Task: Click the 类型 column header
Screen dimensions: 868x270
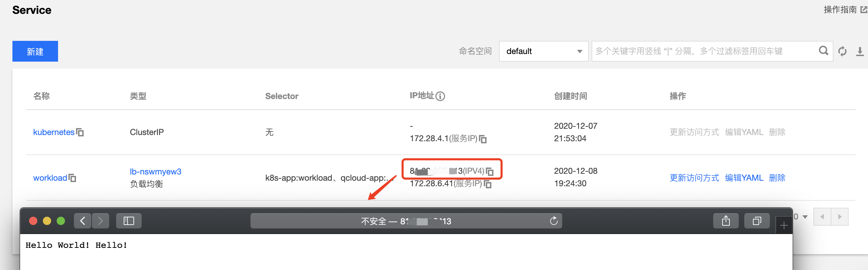Action: click(x=138, y=96)
